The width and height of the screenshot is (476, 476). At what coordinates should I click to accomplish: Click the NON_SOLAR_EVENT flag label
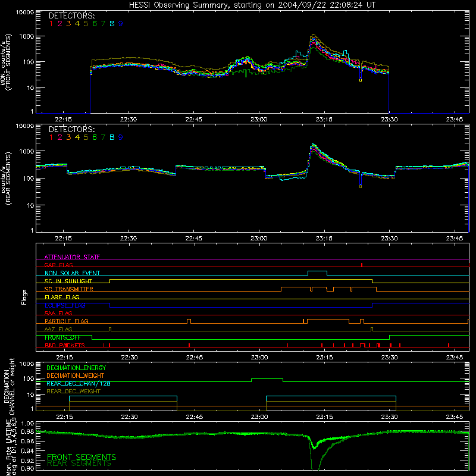coord(72,273)
